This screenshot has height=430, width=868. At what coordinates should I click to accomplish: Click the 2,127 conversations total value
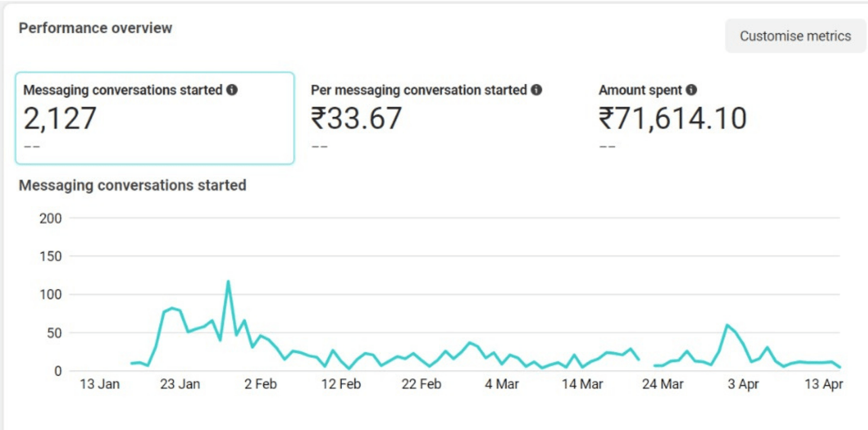(x=60, y=118)
